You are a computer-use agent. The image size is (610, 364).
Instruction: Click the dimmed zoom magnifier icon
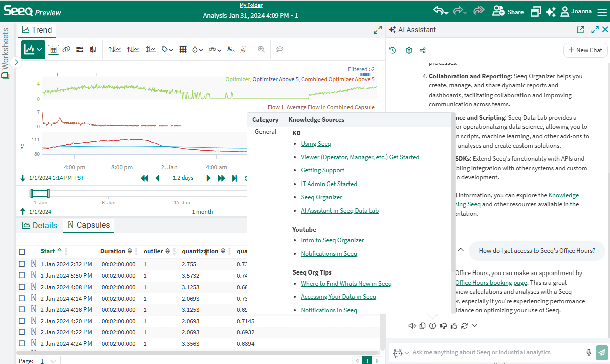click(262, 49)
